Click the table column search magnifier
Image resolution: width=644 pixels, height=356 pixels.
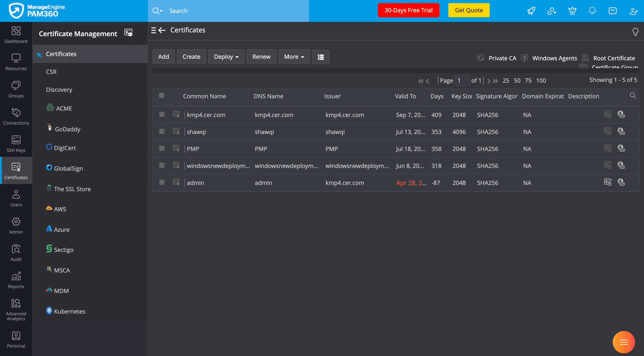(x=633, y=95)
